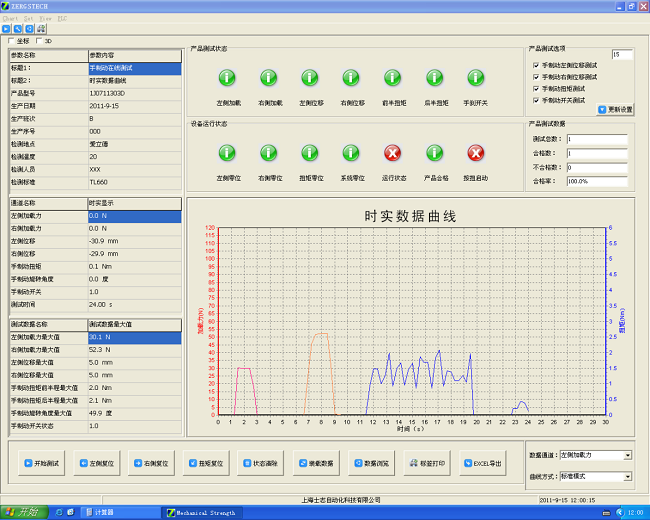Select the TL660 standard cell

(135, 182)
